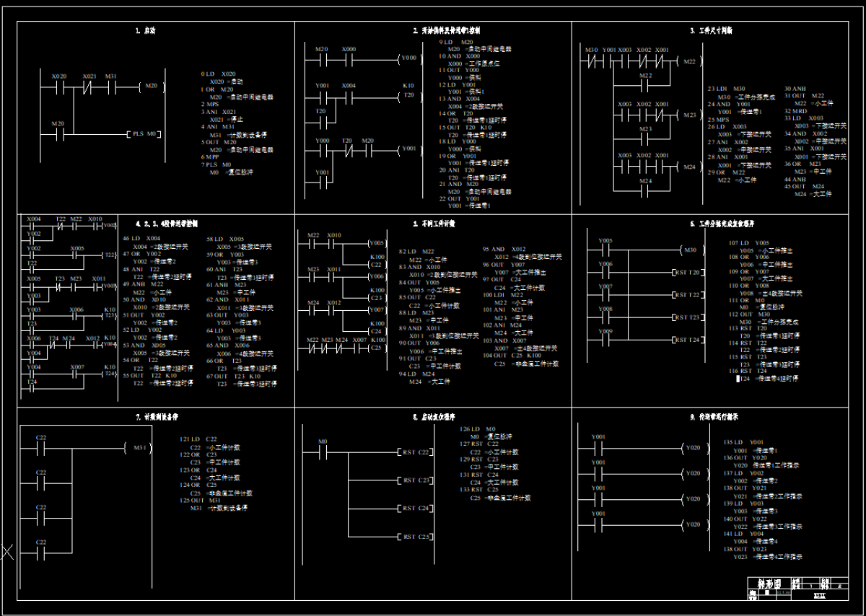Select the T20 timer coil labeled K10
The image size is (866, 616).
pyautogui.click(x=408, y=95)
